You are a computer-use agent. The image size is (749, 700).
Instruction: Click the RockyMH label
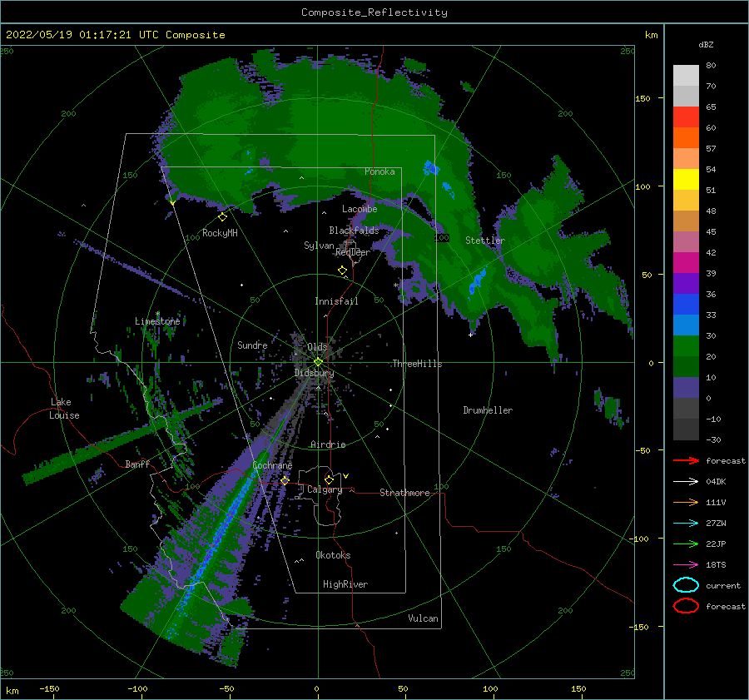point(220,233)
